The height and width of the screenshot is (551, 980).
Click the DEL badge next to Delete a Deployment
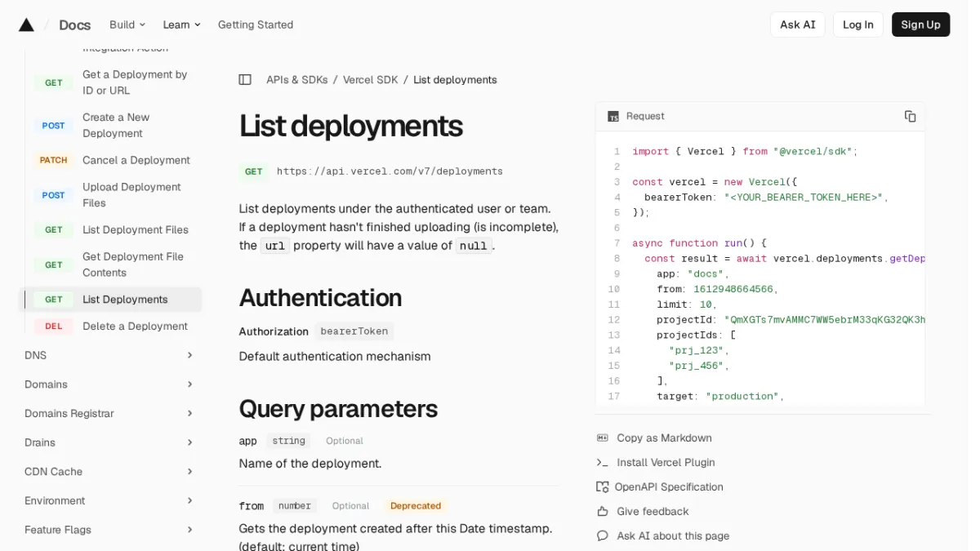54,327
